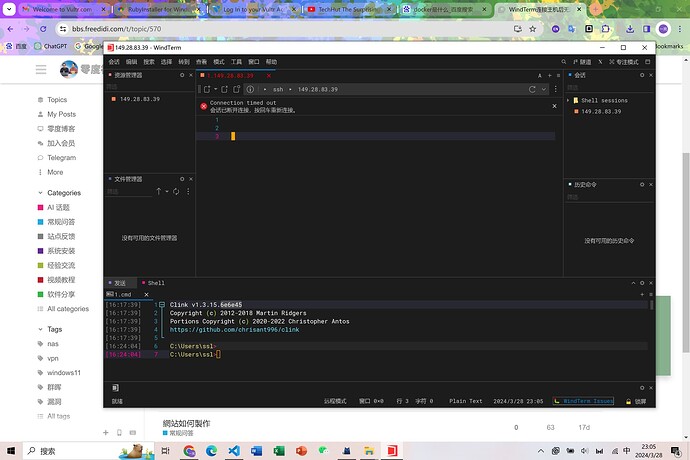
Task: Click the session info icon
Action: [x=250, y=89]
